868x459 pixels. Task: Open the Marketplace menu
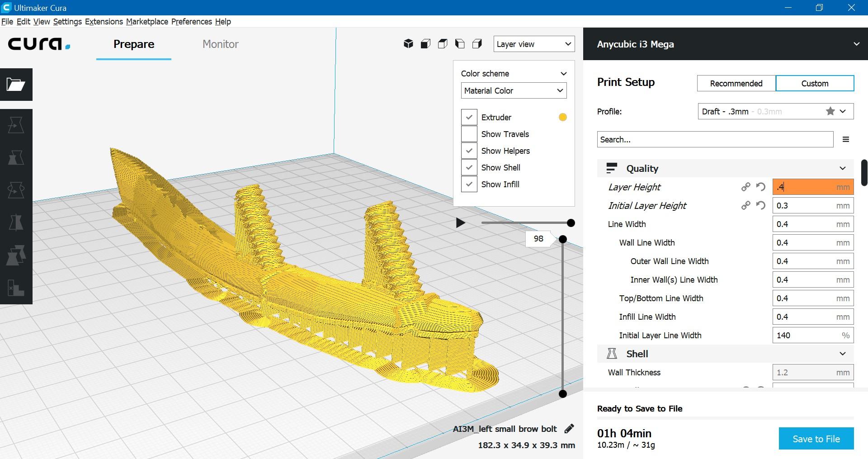click(147, 22)
